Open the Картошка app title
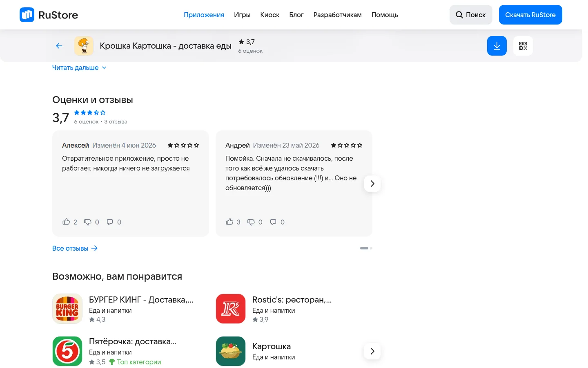The width and height of the screenshot is (588, 368). click(x=272, y=346)
